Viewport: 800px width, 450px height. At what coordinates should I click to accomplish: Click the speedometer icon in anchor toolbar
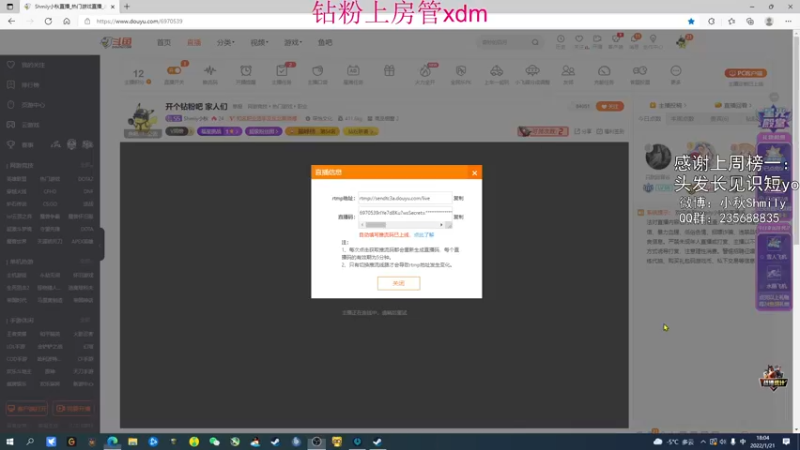tap(604, 70)
